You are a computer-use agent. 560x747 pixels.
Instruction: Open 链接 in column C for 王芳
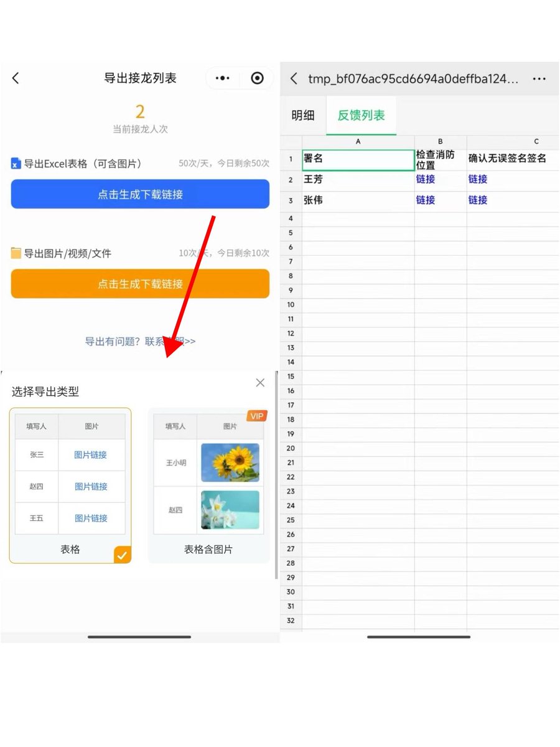(478, 179)
